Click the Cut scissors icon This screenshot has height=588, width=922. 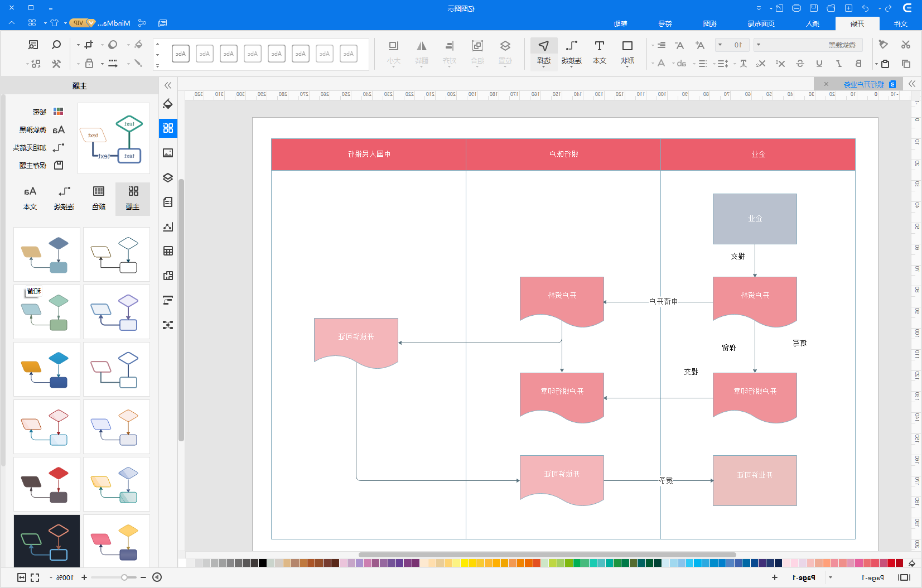(905, 45)
